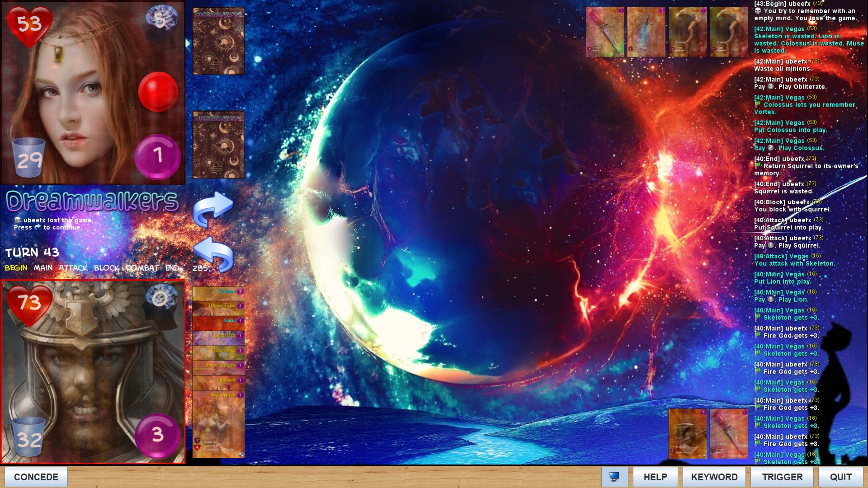This screenshot has width=868, height=488.
Task: Select the Squirrel card in hand
Action: coord(218,382)
